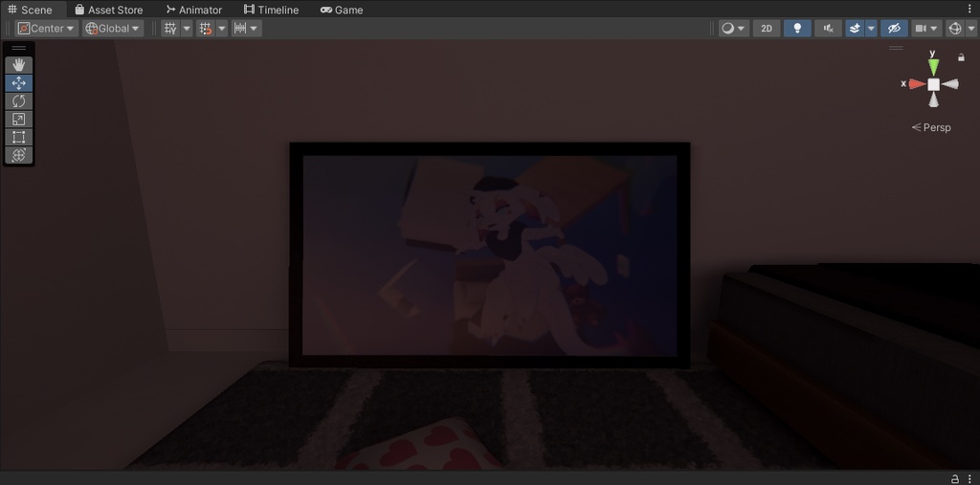Click the green Y axis gizmo cone

pos(934,67)
